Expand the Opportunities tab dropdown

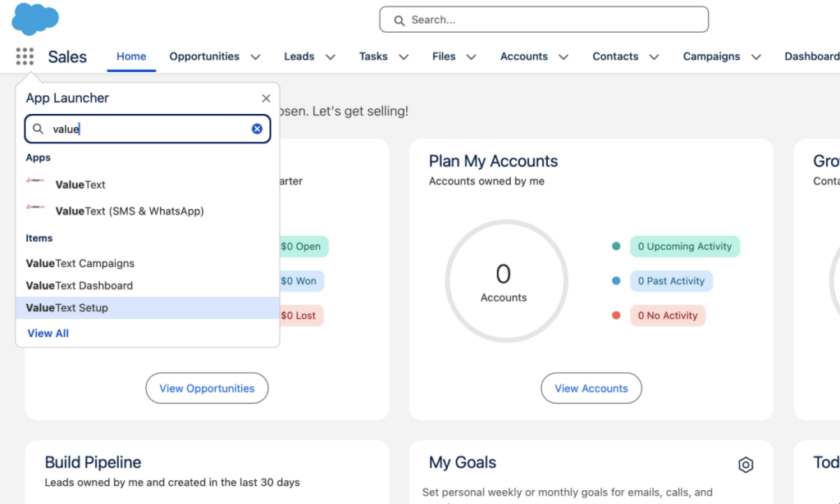(255, 57)
